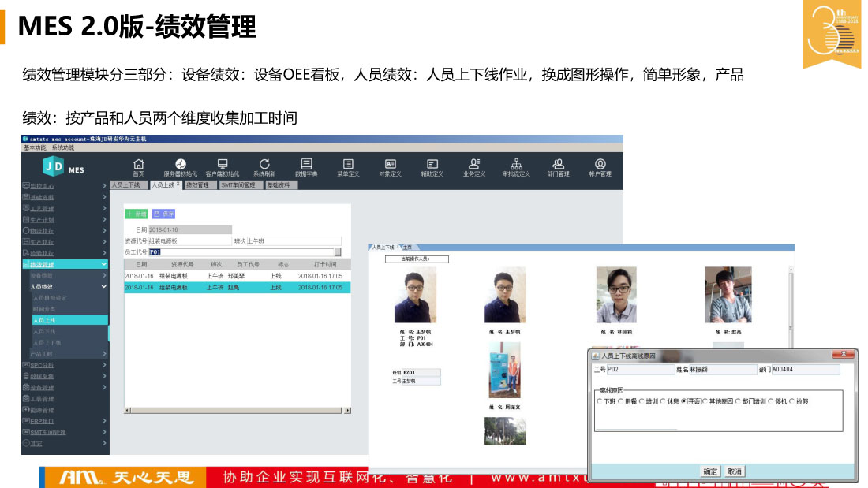Click the green 新增 button

pyautogui.click(x=137, y=214)
